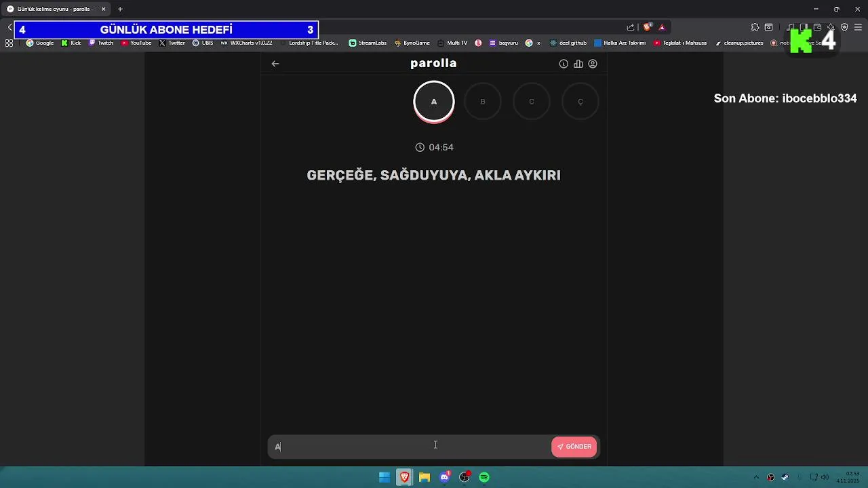Image resolution: width=868 pixels, height=488 pixels.
Task: Open the browser extensions puzzle icon
Action: [x=755, y=27]
